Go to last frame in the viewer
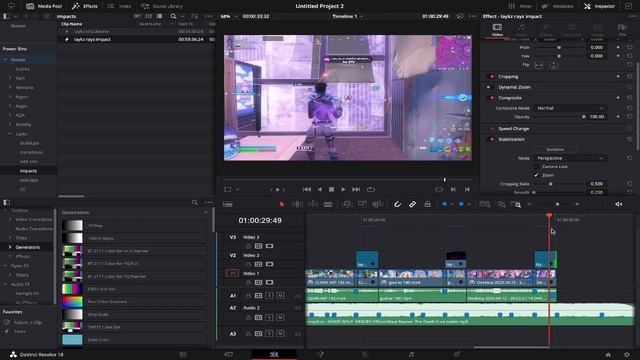Viewport: 640px width, 360px height. click(356, 189)
